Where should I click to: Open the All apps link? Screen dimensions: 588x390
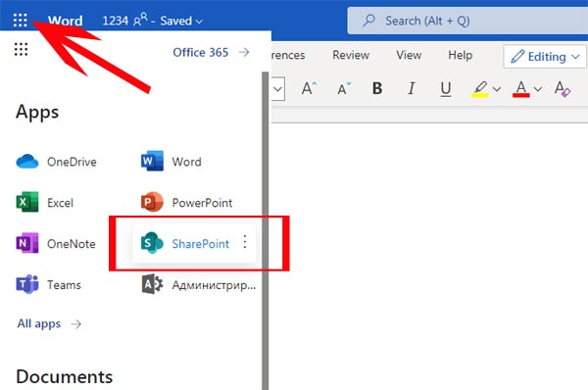point(49,323)
